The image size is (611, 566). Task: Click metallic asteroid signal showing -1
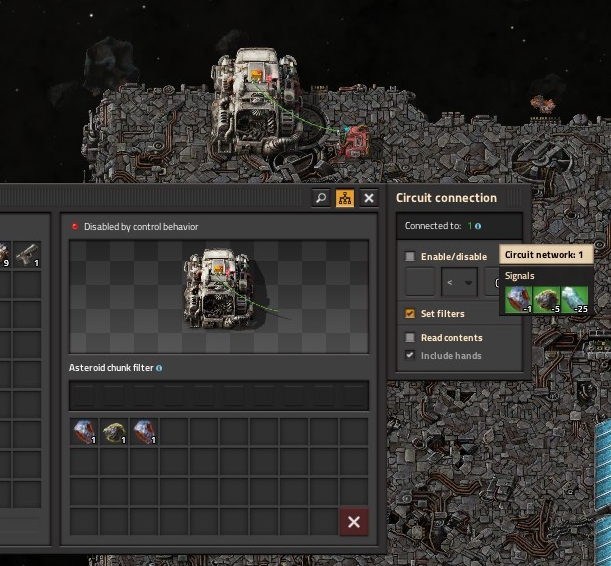(518, 300)
